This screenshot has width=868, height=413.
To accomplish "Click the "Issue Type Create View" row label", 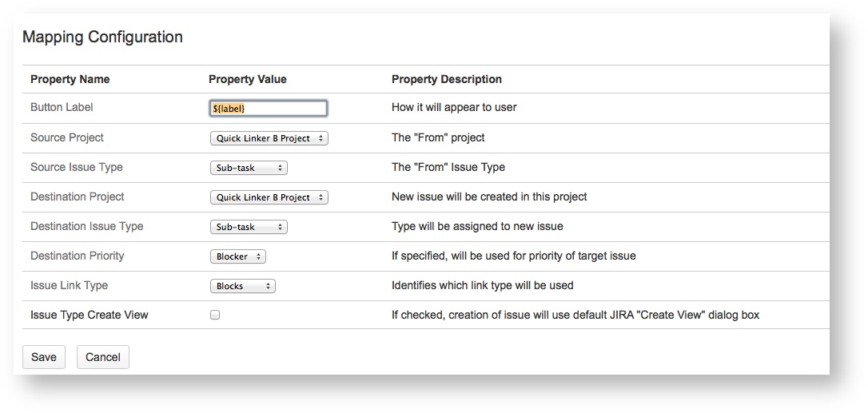I will 90,315.
